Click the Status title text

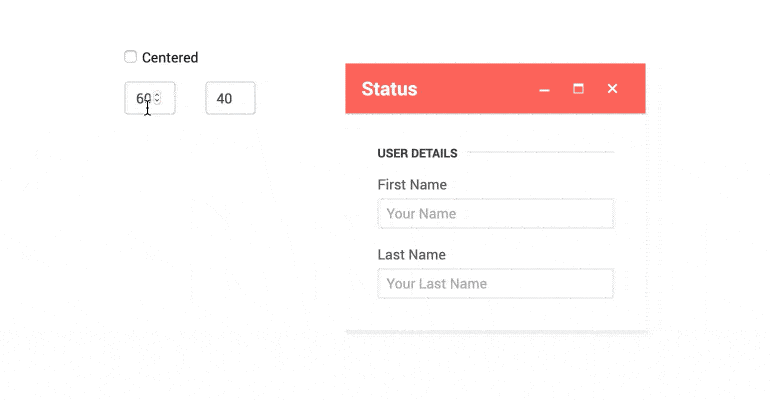[389, 89]
